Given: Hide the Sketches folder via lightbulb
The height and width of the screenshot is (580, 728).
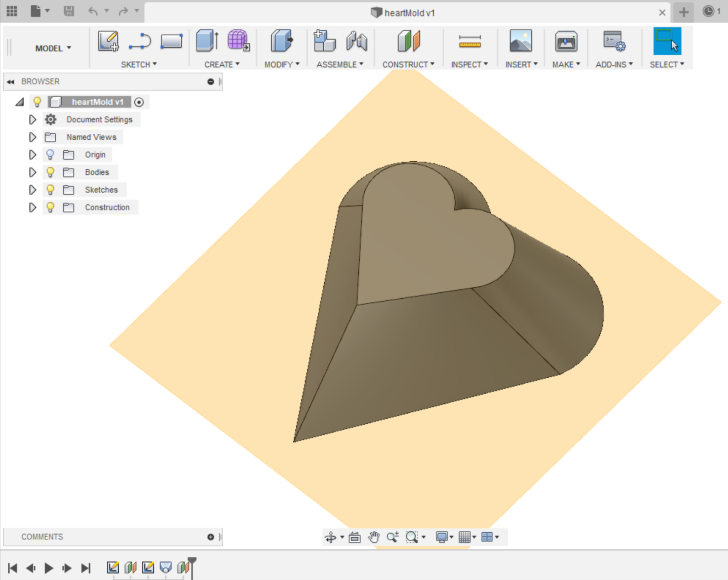Looking at the screenshot, I should coord(51,190).
